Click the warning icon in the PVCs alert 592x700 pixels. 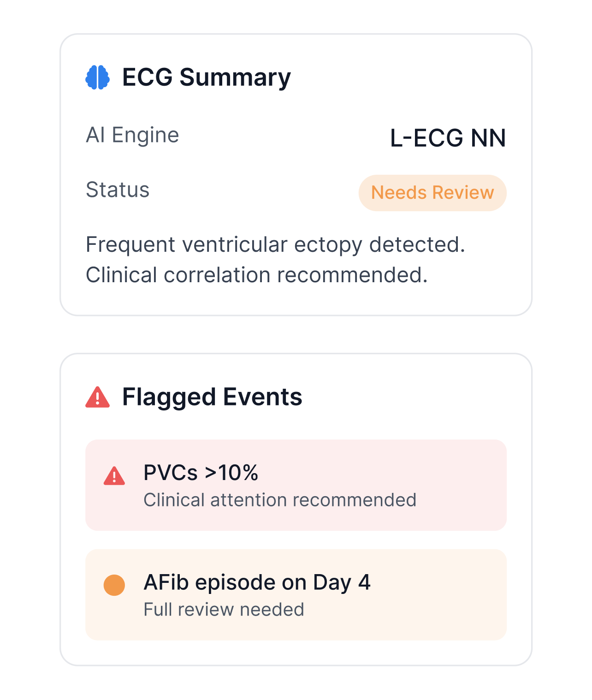tap(114, 476)
